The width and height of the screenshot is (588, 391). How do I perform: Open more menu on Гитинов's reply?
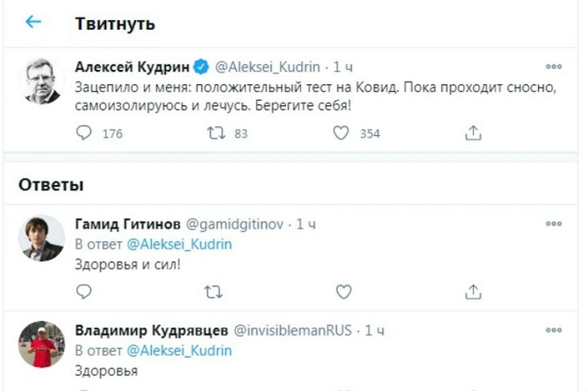click(x=554, y=224)
